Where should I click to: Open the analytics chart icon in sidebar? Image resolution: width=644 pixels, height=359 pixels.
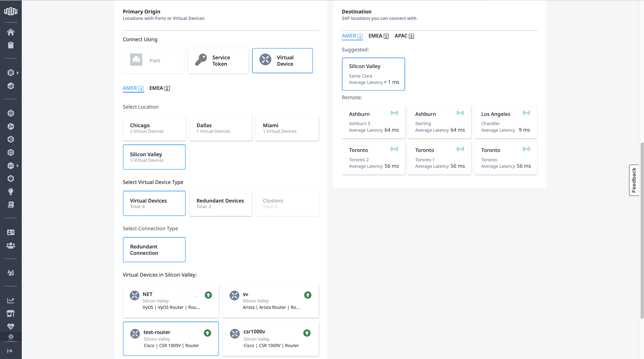pos(11,300)
